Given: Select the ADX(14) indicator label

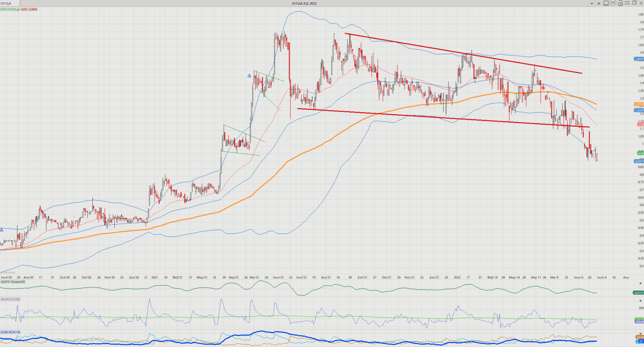Looking at the screenshot, I should [x=10, y=332].
